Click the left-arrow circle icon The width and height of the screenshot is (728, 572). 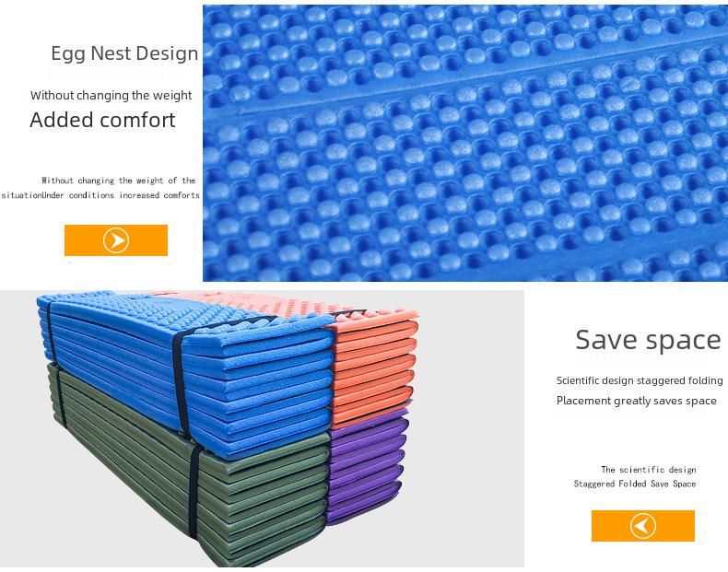coord(643,526)
